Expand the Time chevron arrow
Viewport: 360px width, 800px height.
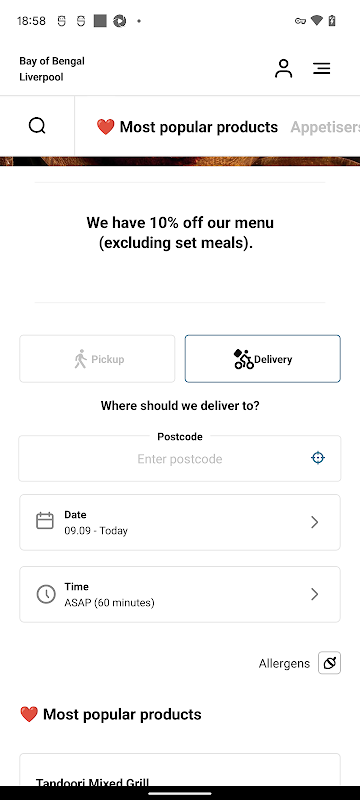(x=315, y=594)
